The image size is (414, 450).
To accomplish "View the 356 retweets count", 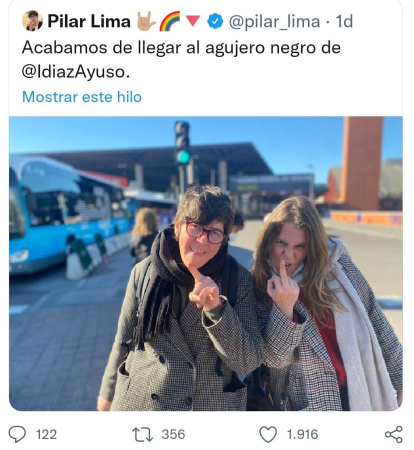I will tap(173, 435).
